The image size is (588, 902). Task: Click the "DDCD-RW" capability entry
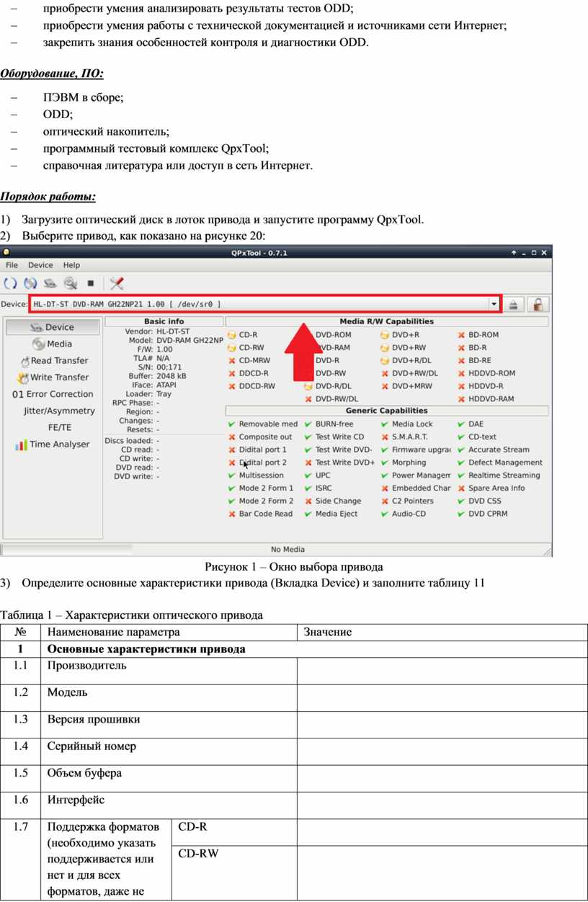coord(251,386)
